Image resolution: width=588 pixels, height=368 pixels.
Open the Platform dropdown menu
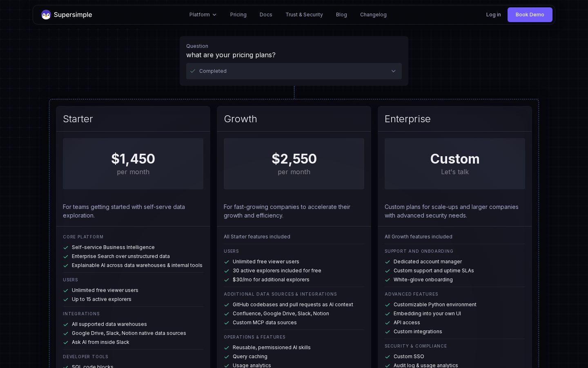click(203, 15)
